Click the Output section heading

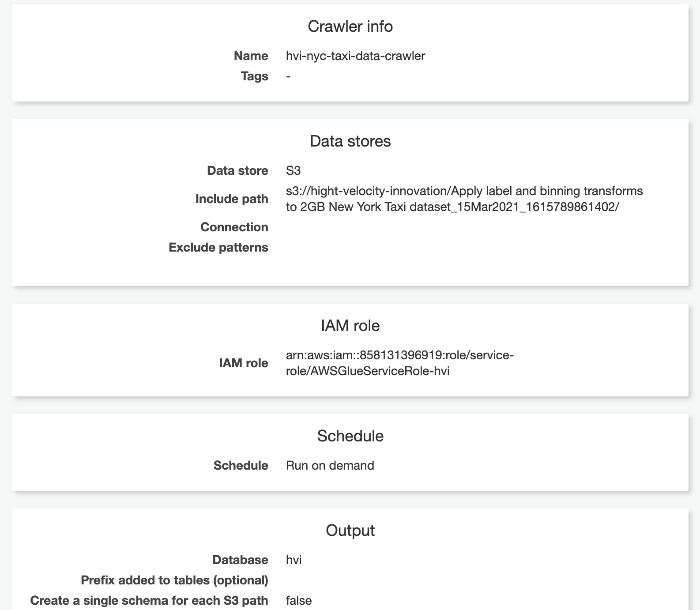350,531
